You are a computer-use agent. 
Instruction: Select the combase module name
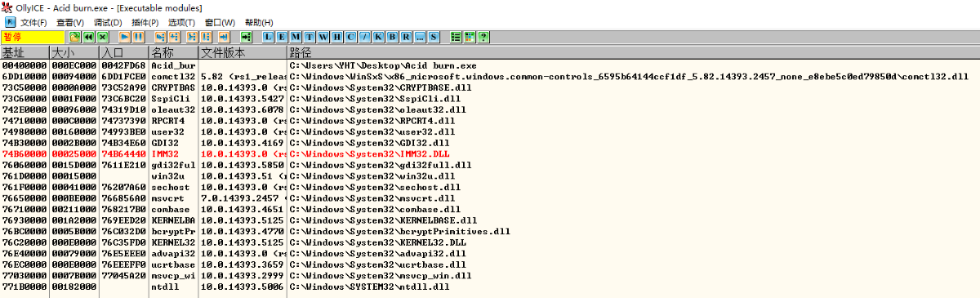171,208
